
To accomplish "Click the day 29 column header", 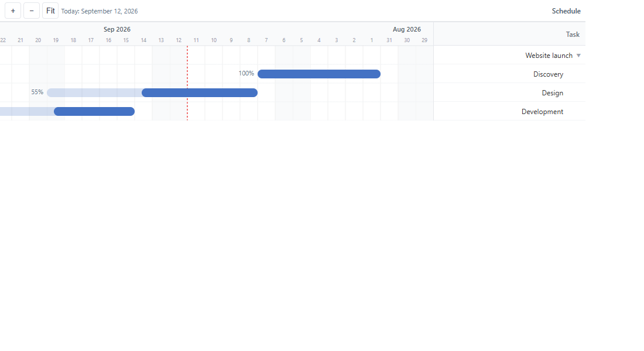I will click(x=424, y=40).
